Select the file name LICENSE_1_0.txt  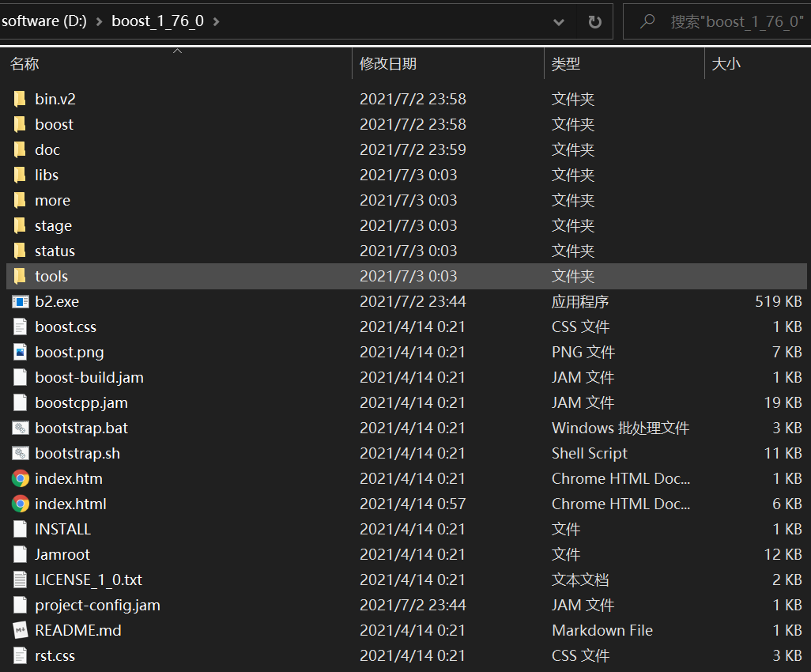(x=89, y=580)
